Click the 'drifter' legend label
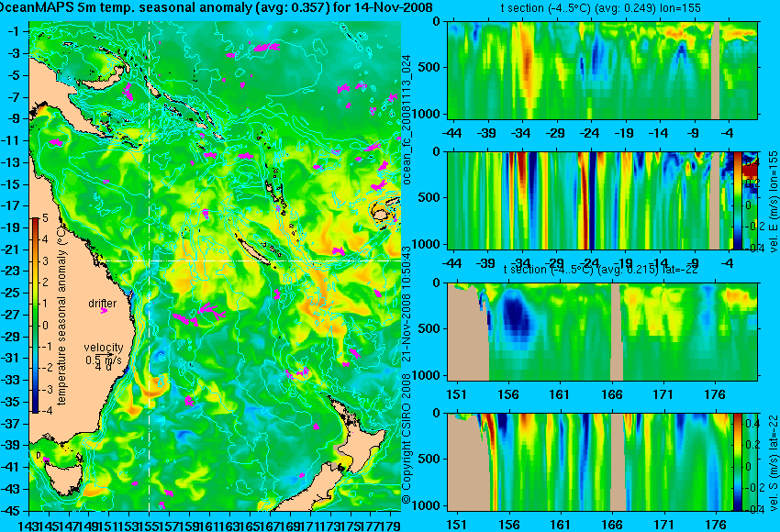Viewport: 780px width, 532px height. click(103, 304)
